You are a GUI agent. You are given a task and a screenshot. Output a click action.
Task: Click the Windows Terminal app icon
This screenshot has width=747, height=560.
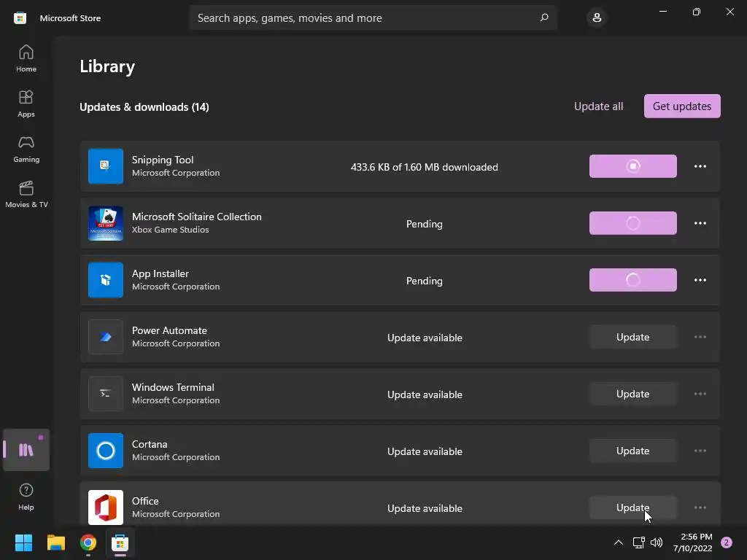pos(106,394)
